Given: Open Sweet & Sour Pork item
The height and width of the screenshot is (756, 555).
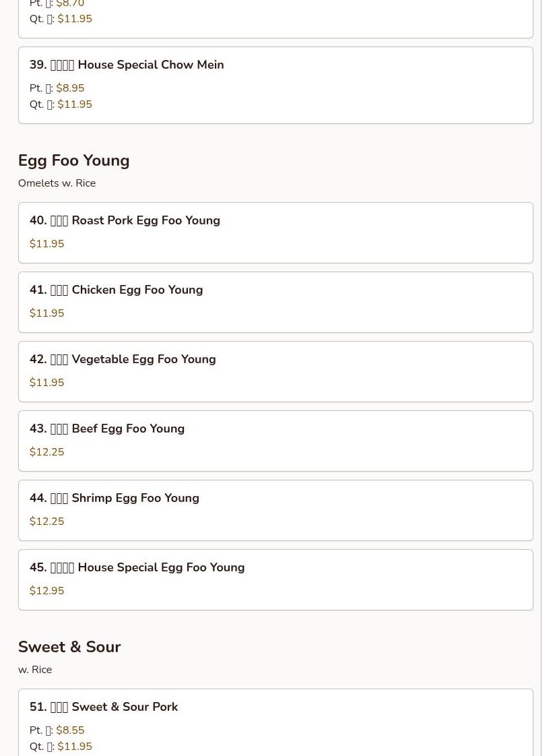Looking at the screenshot, I should click(104, 707).
